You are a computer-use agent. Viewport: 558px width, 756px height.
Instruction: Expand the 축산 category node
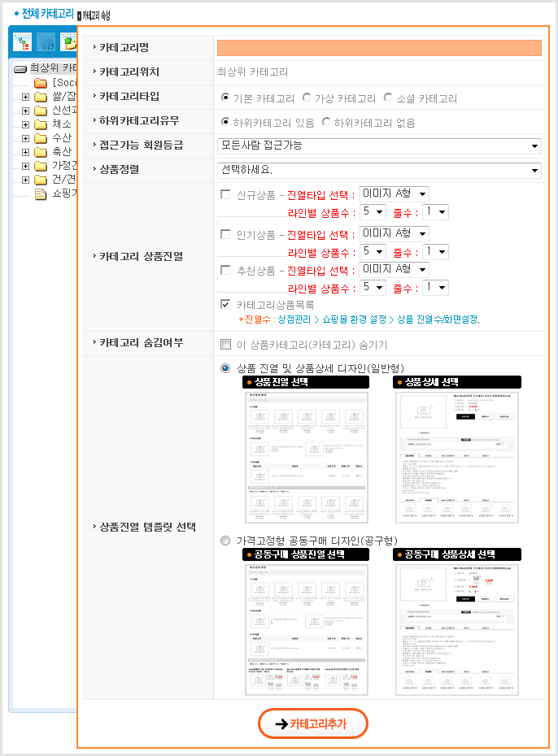pos(25,152)
